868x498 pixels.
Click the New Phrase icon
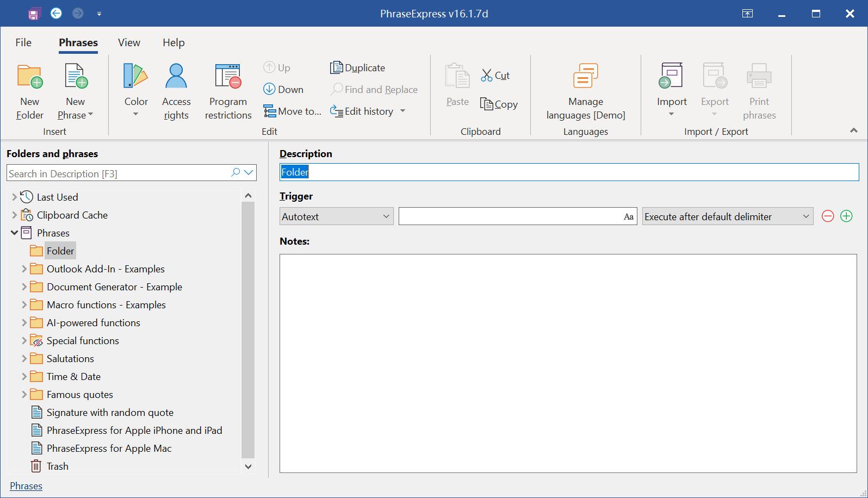pyautogui.click(x=76, y=76)
